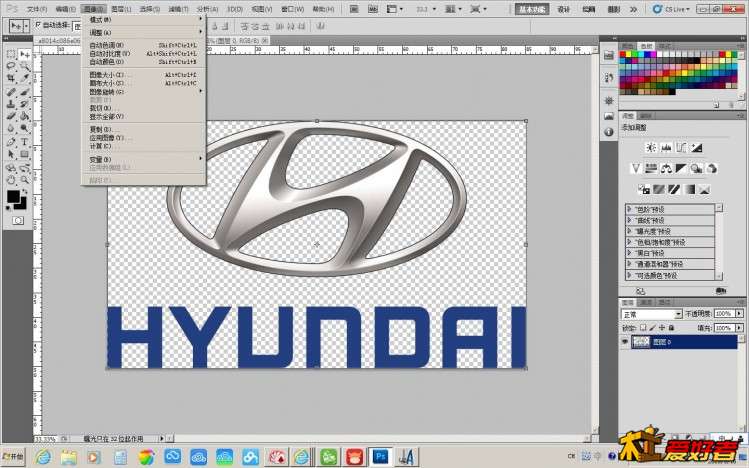This screenshot has height=468, width=749.
Task: Pick the red swatch in Swatches panel
Action: [623, 54]
